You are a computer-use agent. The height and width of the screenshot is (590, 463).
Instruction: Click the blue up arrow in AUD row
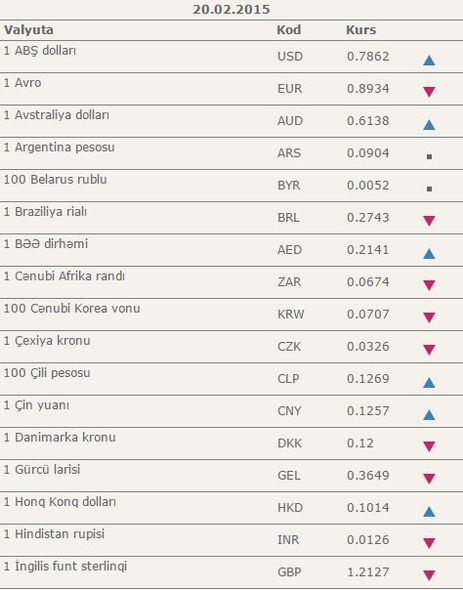pos(429,125)
